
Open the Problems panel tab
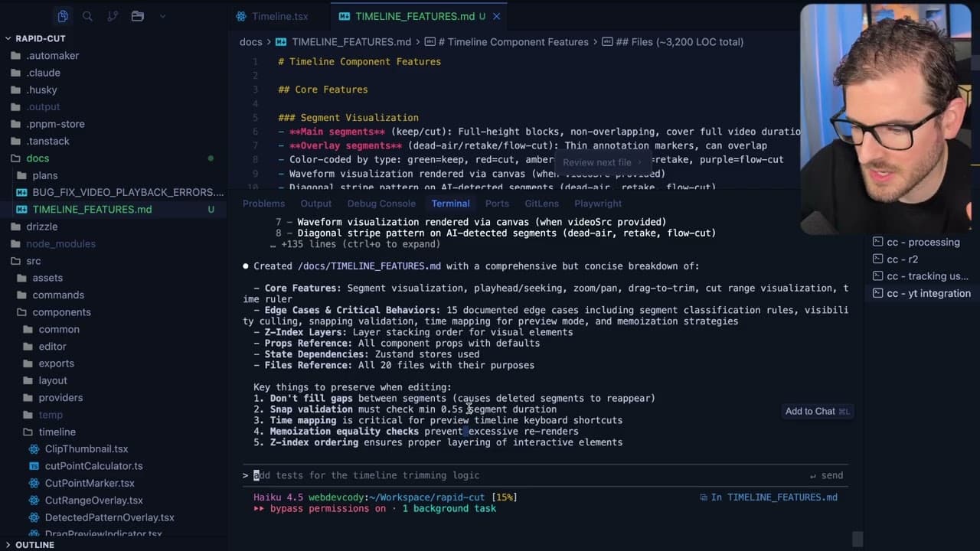point(263,204)
